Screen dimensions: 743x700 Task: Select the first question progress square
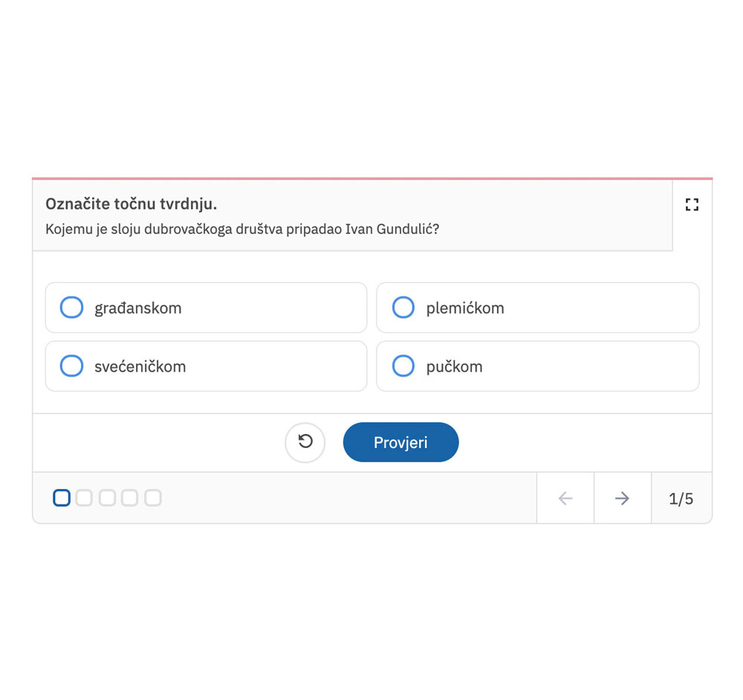(62, 498)
